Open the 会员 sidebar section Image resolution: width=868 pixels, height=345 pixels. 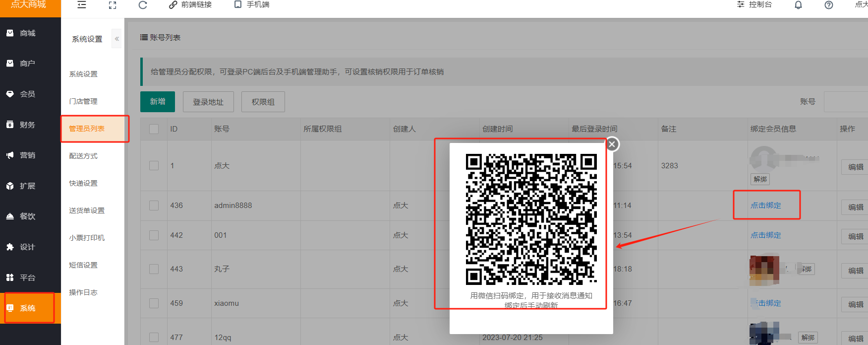pyautogui.click(x=30, y=94)
